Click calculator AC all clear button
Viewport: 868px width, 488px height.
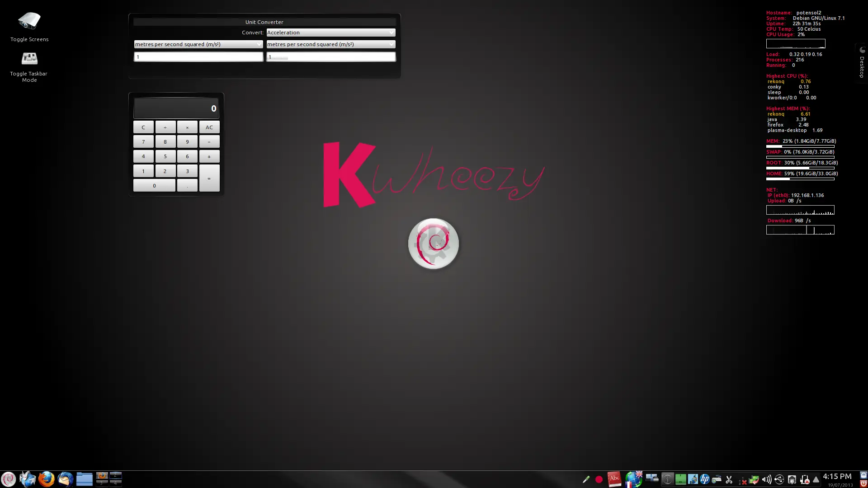click(209, 127)
